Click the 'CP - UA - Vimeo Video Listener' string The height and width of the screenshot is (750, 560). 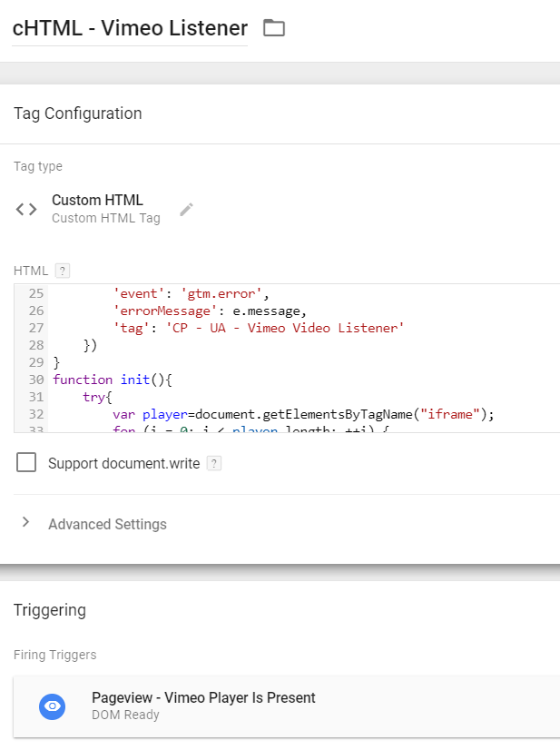[283, 328]
